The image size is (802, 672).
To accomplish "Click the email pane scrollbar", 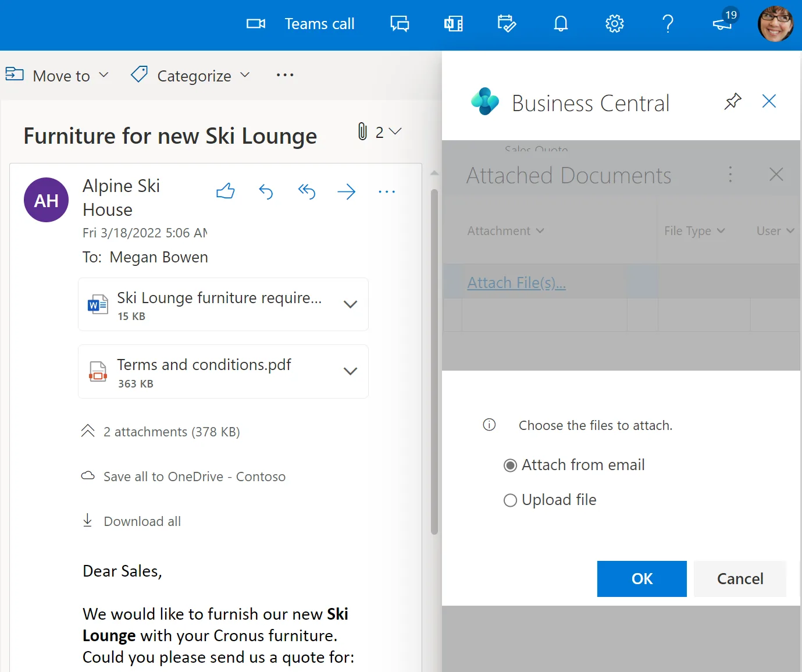I will (434, 361).
